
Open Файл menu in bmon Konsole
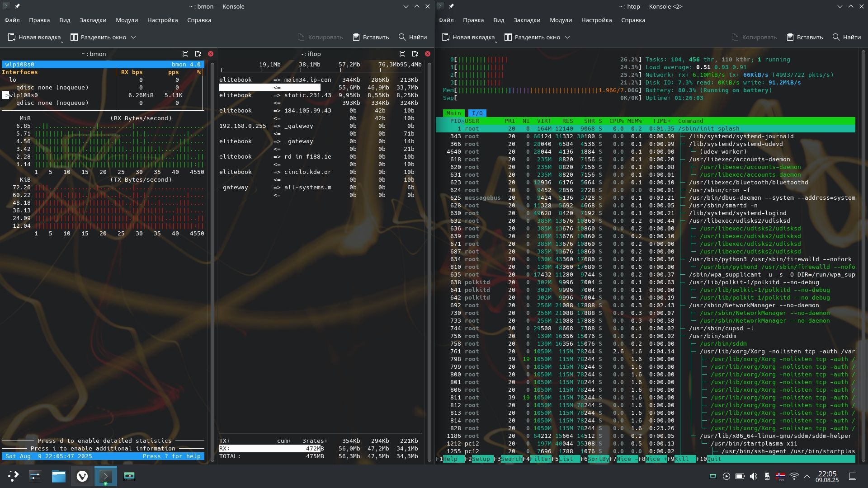pyautogui.click(x=12, y=20)
